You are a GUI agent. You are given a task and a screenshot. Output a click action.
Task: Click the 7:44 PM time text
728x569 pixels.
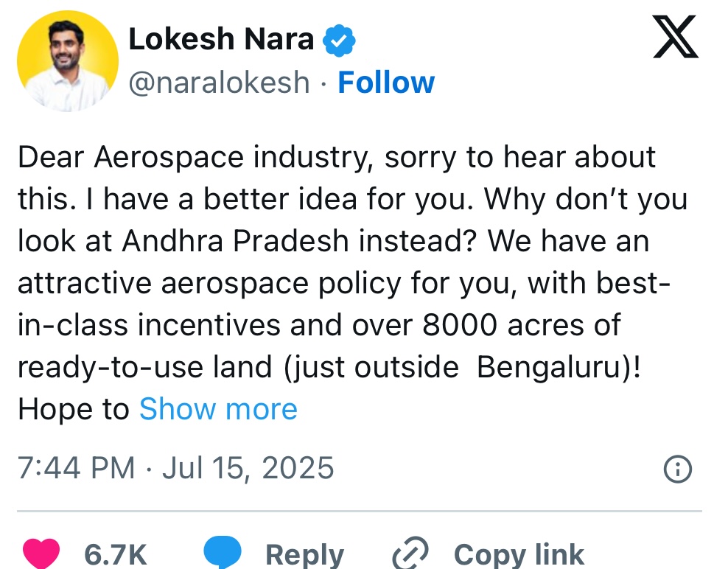coord(76,468)
